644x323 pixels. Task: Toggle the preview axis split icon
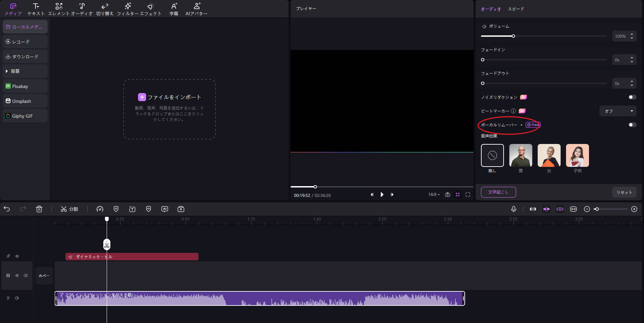coord(560,209)
